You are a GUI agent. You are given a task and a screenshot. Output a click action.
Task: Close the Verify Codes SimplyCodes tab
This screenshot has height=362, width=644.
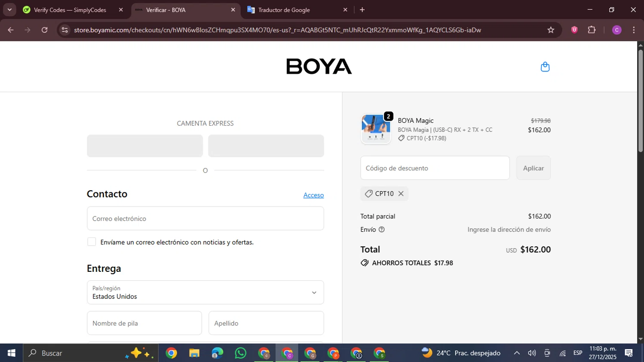tap(121, 10)
